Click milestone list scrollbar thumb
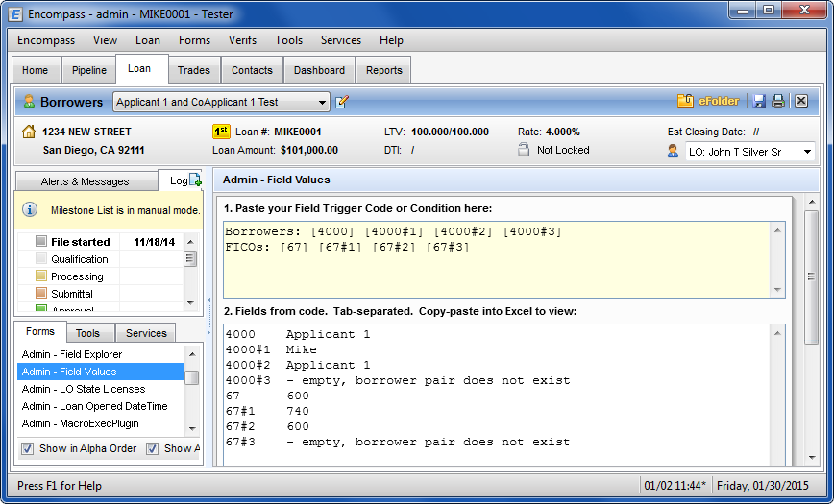The width and height of the screenshot is (834, 504). tap(190, 259)
